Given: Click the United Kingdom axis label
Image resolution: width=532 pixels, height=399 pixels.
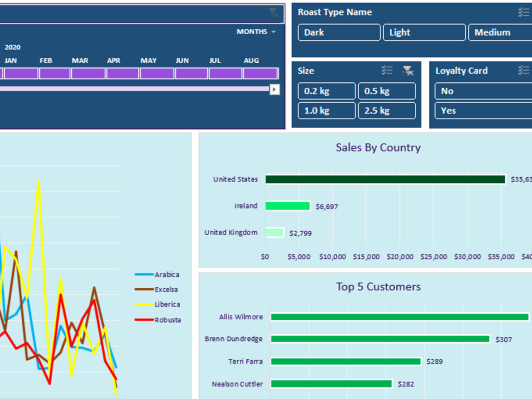Looking at the screenshot, I should tap(231, 232).
